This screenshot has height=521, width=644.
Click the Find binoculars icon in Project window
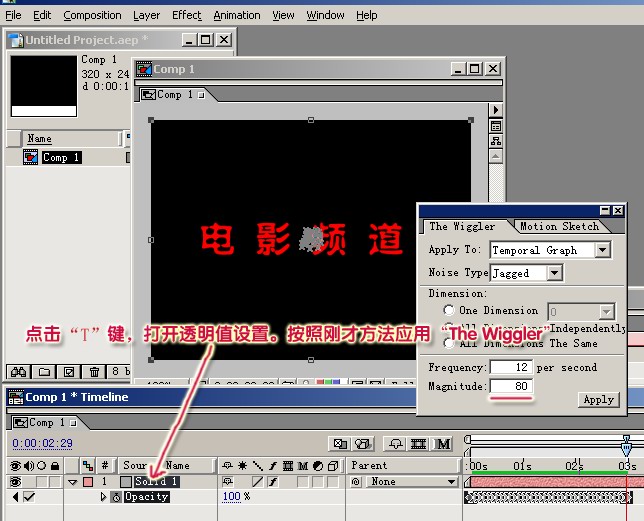click(18, 372)
